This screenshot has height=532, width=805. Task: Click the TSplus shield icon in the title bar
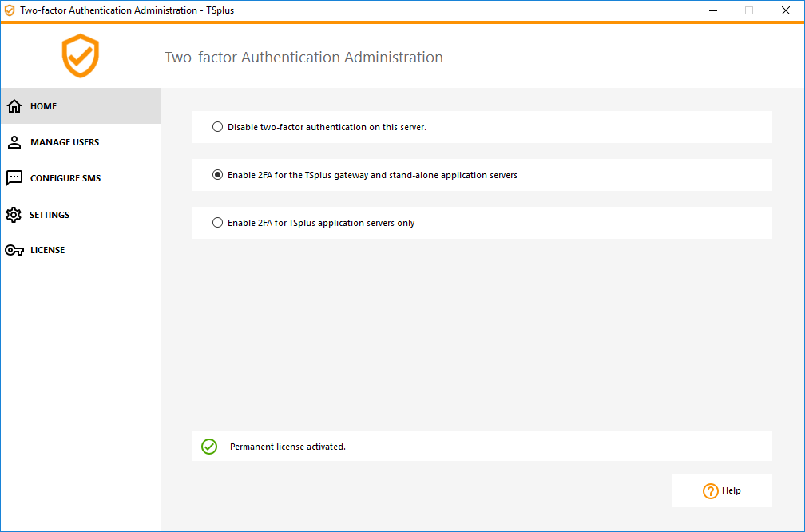[x=9, y=10]
